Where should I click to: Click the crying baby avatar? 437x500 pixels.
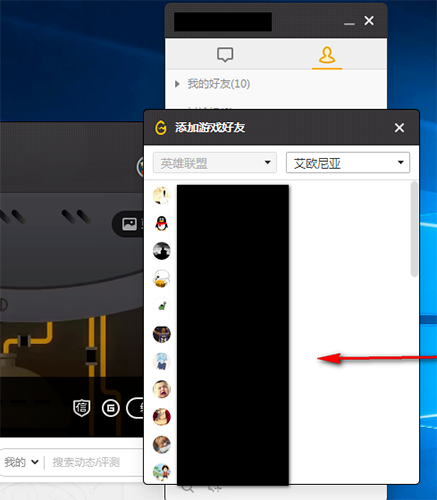[x=162, y=389]
